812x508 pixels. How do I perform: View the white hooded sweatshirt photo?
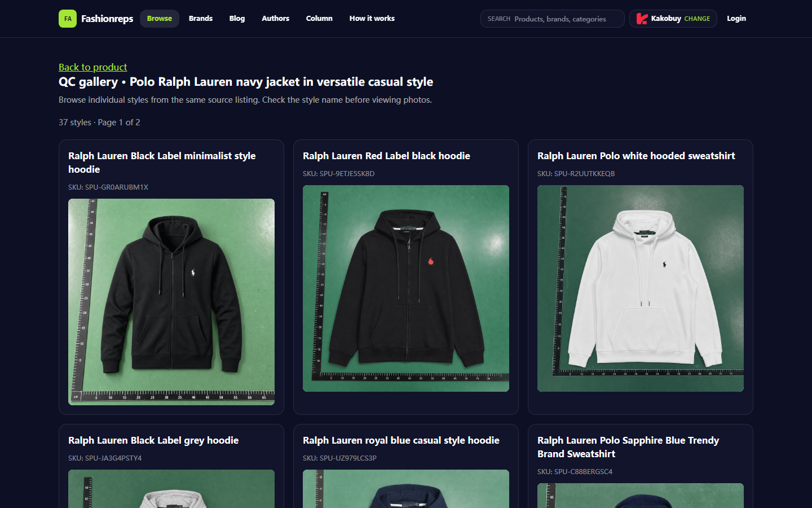[x=641, y=288]
